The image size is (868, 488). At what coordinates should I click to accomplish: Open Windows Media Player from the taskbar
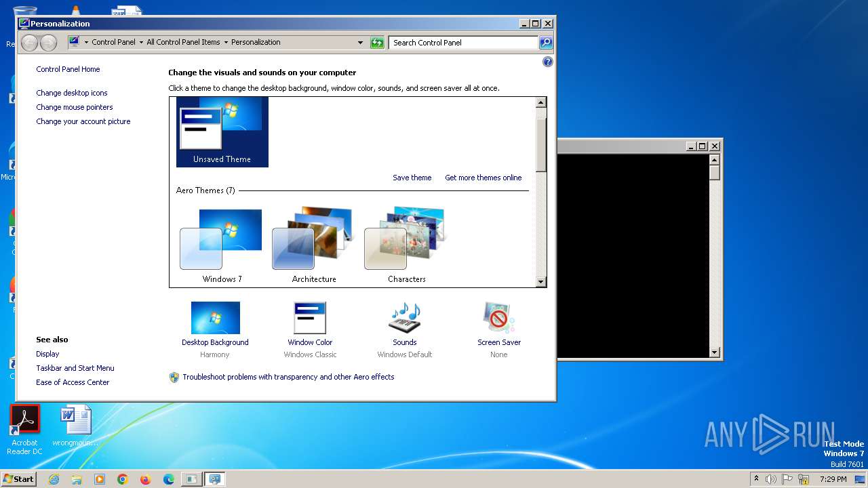point(100,479)
